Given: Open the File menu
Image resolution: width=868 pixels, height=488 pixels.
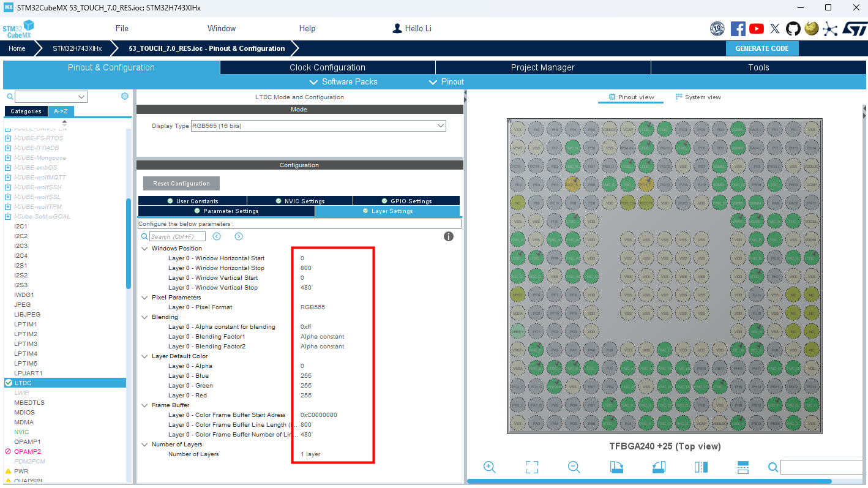Looking at the screenshot, I should click(x=122, y=28).
